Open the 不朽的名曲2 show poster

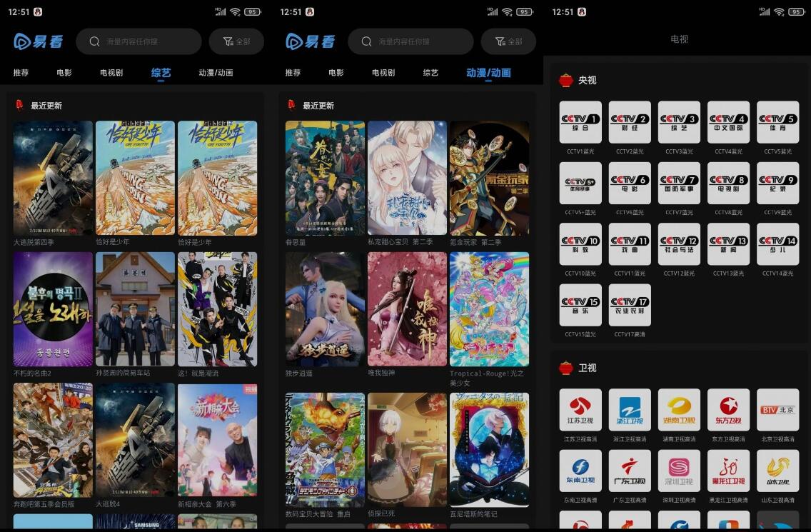pyautogui.click(x=53, y=309)
